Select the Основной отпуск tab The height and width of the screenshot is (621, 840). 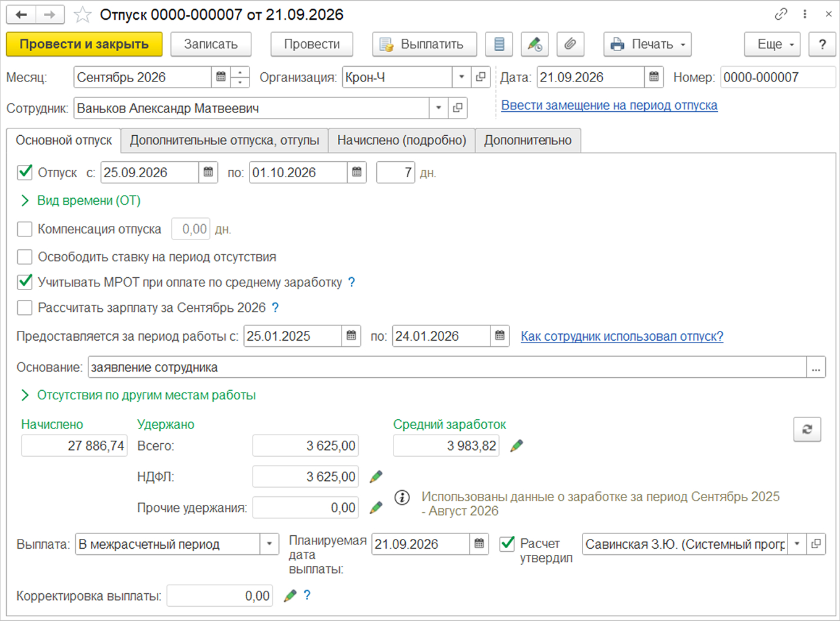(x=64, y=140)
